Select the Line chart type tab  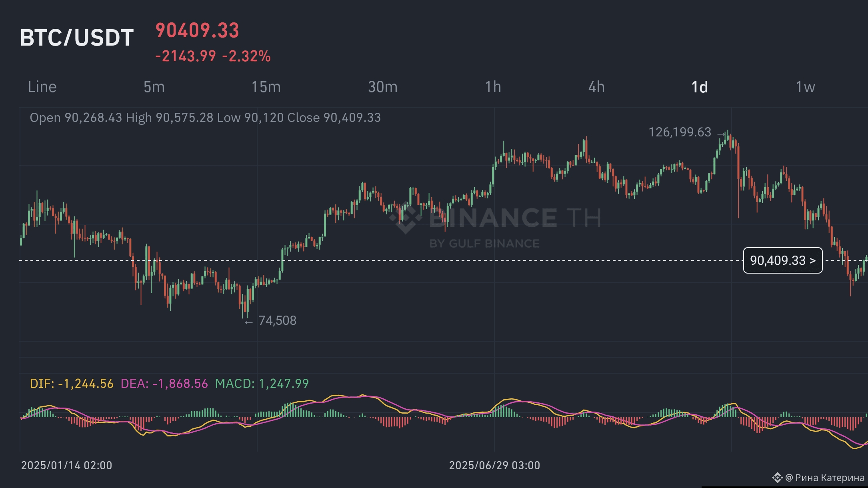click(x=42, y=87)
